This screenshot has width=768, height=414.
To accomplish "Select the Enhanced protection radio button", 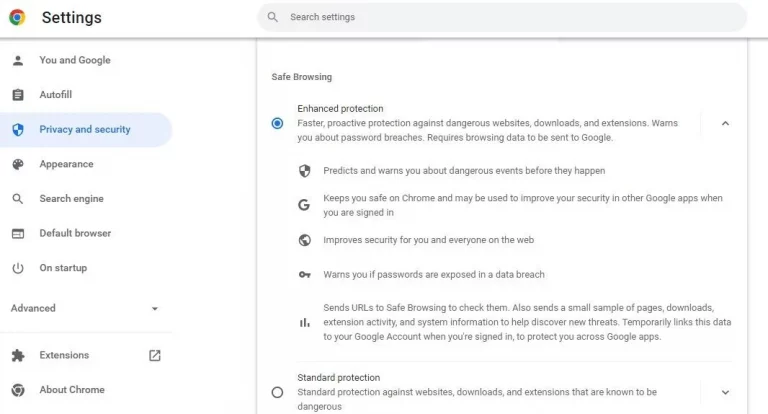I will (277, 123).
